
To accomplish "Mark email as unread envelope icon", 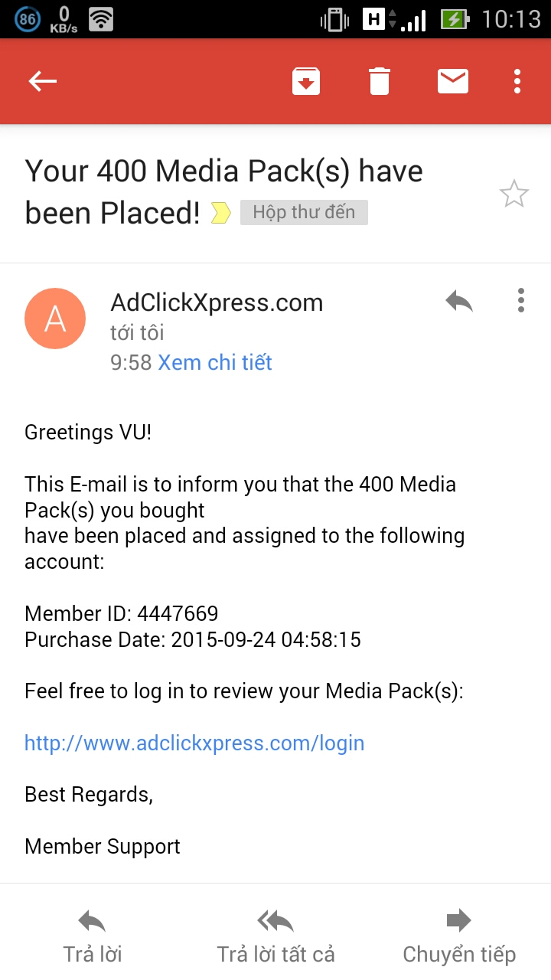I will click(x=453, y=81).
